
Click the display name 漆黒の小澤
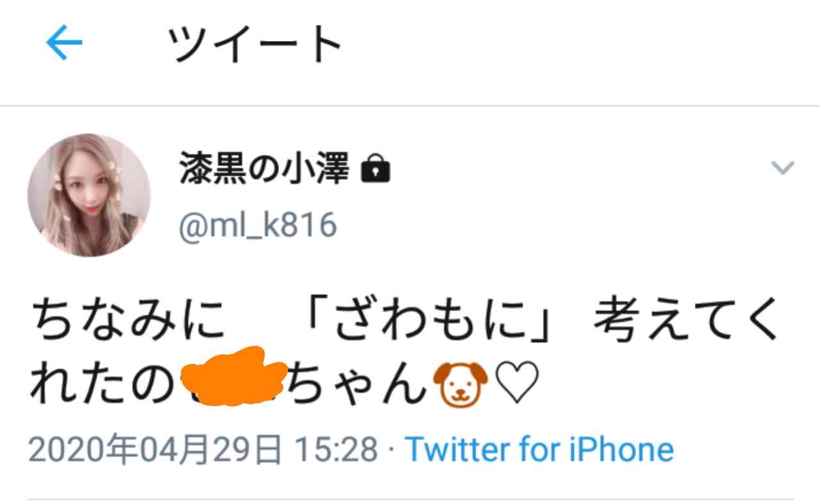tap(265, 170)
